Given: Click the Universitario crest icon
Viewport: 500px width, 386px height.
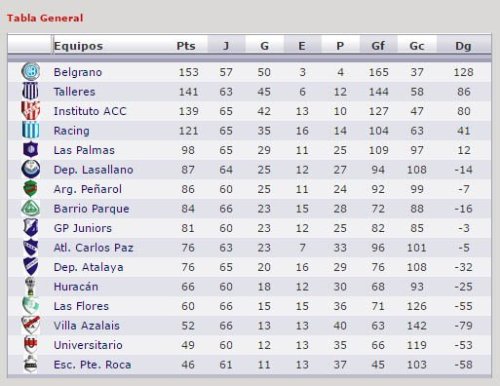Looking at the screenshot, I should tap(30, 345).
